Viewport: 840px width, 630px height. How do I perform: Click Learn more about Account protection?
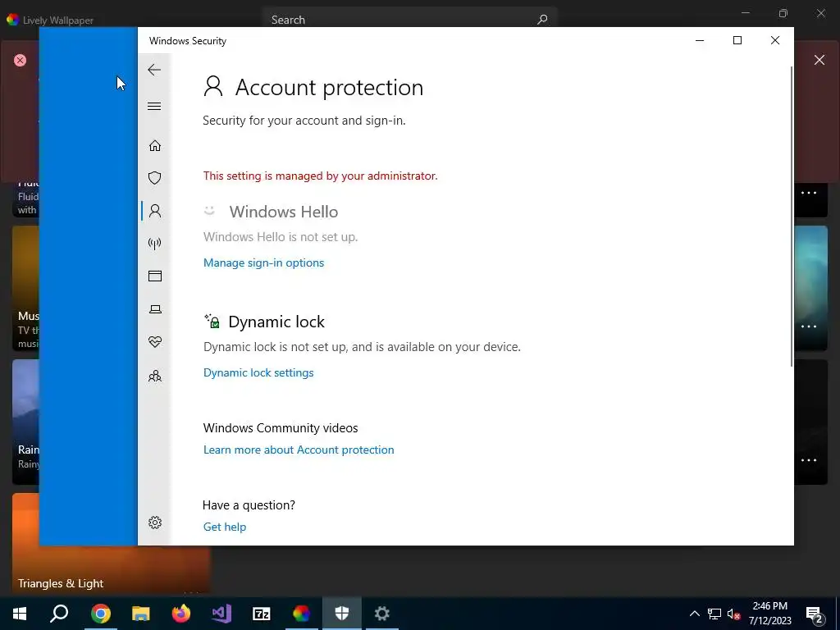click(299, 450)
